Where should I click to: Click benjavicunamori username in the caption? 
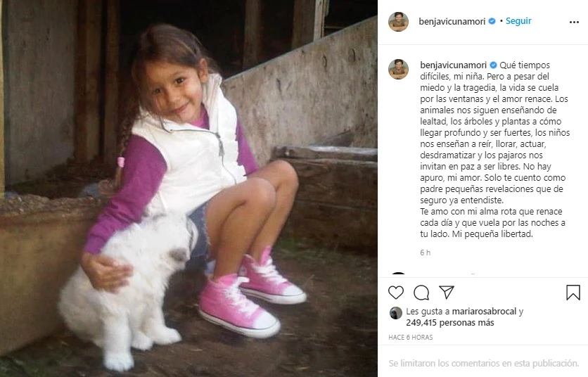pyautogui.click(x=454, y=65)
